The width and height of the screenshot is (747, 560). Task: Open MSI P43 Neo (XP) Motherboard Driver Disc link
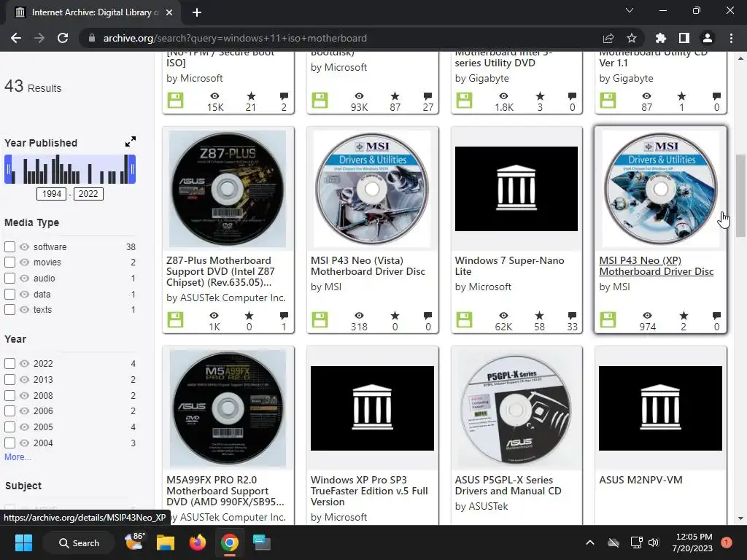pyautogui.click(x=656, y=265)
